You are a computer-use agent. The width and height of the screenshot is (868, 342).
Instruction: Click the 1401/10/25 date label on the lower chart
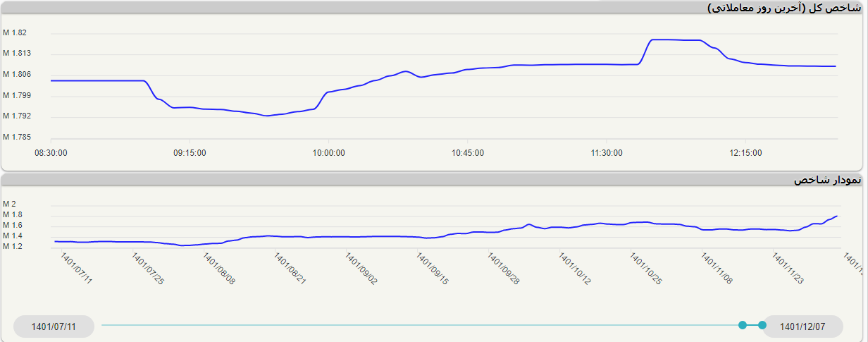tap(645, 270)
